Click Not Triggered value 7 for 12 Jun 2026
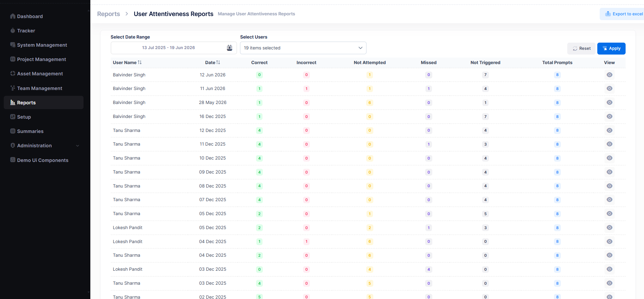Image resolution: width=644 pixels, height=299 pixels. pyautogui.click(x=485, y=75)
